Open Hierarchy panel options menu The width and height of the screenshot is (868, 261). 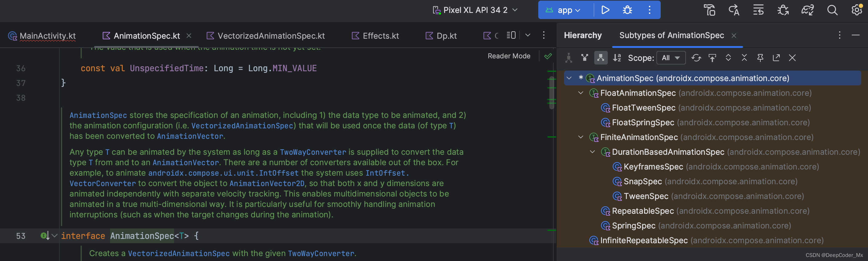(x=840, y=35)
